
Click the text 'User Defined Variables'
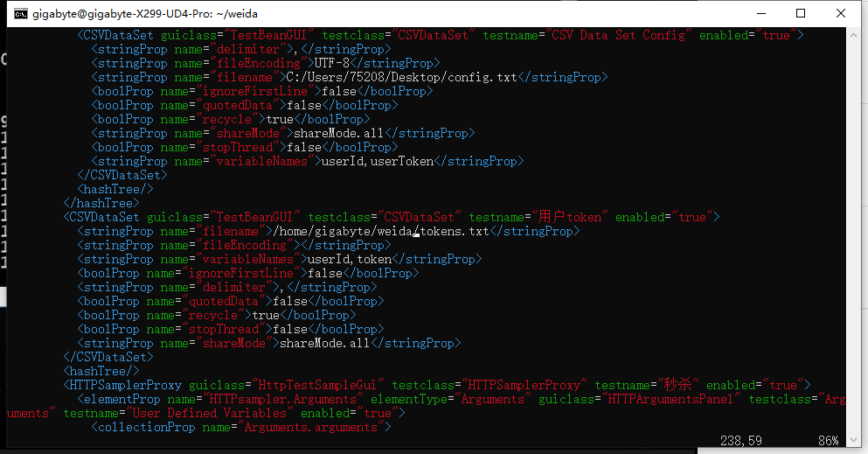[x=209, y=413]
